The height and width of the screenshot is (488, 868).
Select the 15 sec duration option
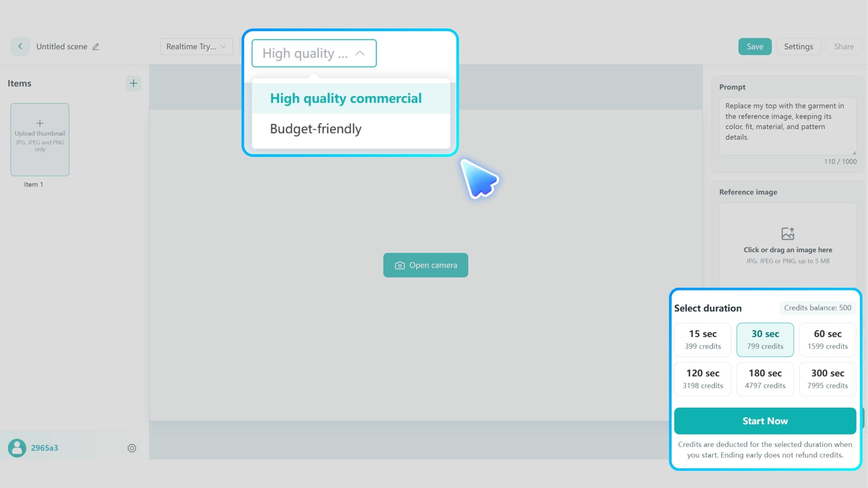point(703,340)
